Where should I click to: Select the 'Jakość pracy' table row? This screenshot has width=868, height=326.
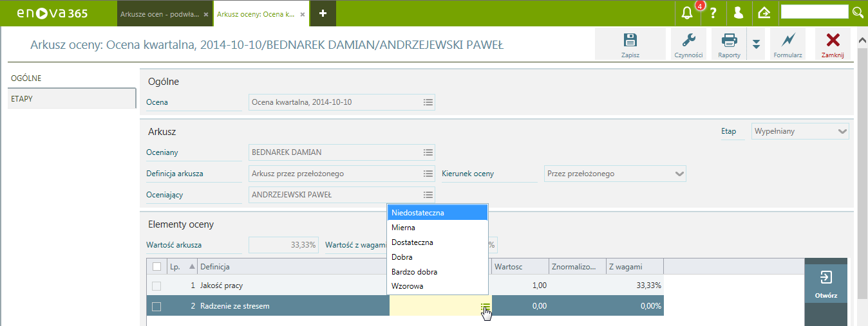pyautogui.click(x=405, y=285)
